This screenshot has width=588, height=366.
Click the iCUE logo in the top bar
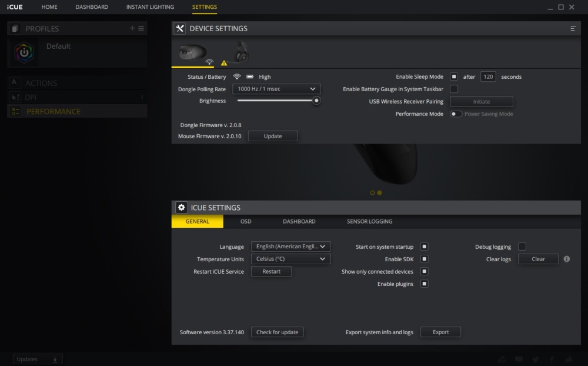click(x=15, y=6)
